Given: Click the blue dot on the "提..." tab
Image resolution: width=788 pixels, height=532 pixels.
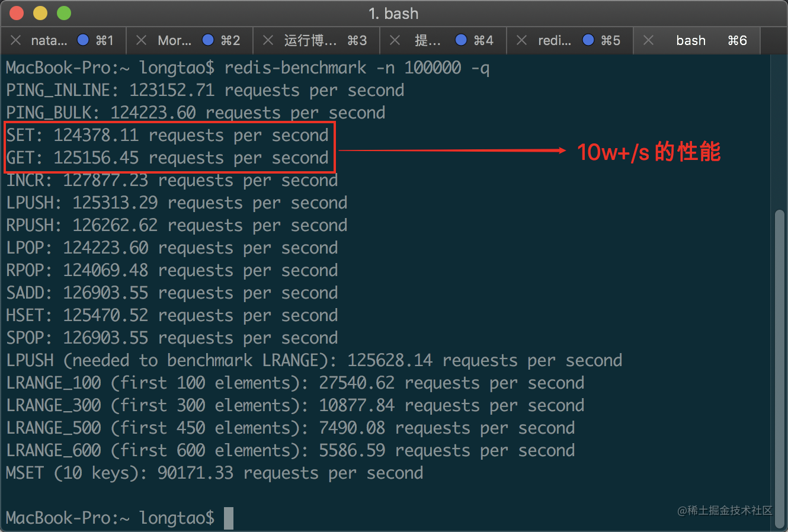Looking at the screenshot, I should click(461, 40).
